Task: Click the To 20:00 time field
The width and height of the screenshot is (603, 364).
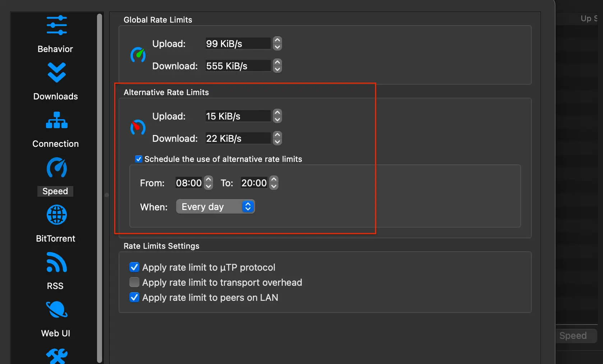Action: (254, 183)
